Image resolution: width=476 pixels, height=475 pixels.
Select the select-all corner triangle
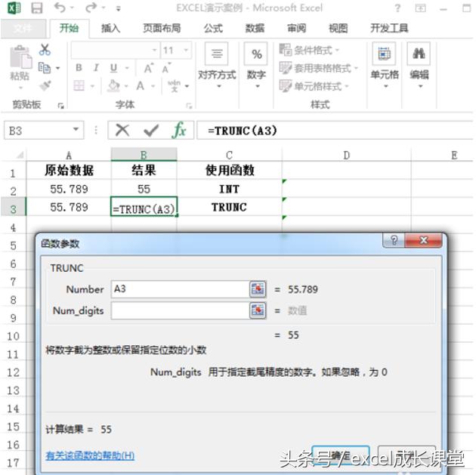(x=19, y=155)
